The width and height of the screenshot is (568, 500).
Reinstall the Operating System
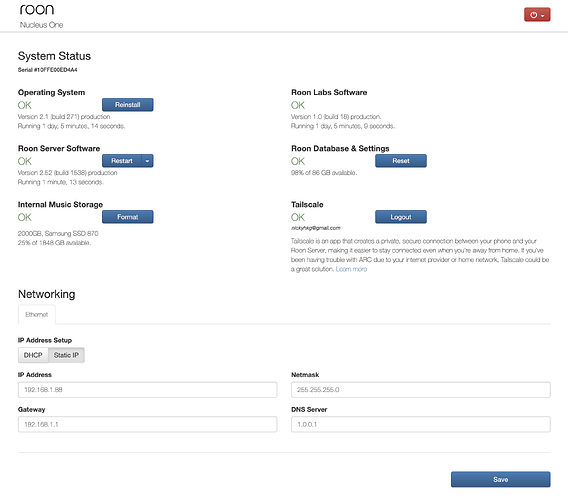tap(128, 105)
